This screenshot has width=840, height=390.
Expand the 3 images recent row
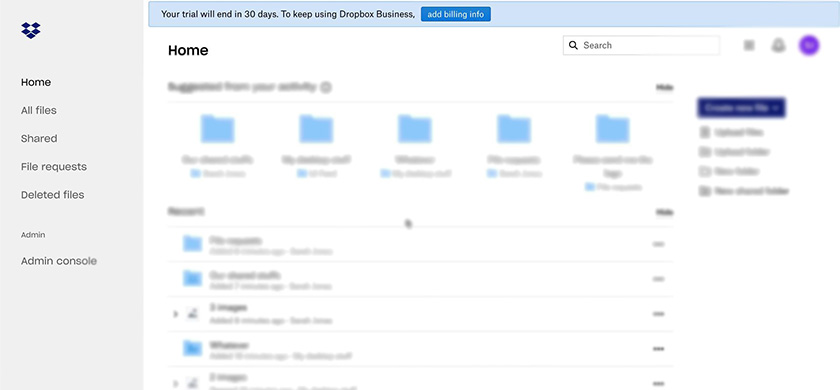(175, 314)
